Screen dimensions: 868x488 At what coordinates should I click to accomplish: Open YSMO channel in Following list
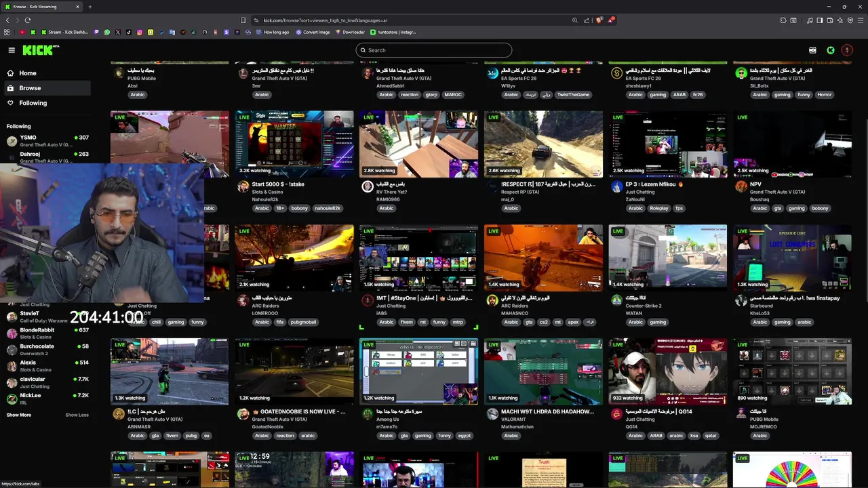[x=47, y=141]
